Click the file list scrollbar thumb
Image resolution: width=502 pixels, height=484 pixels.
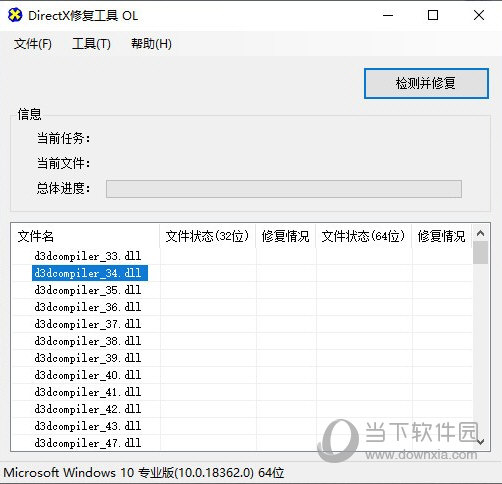[480, 253]
